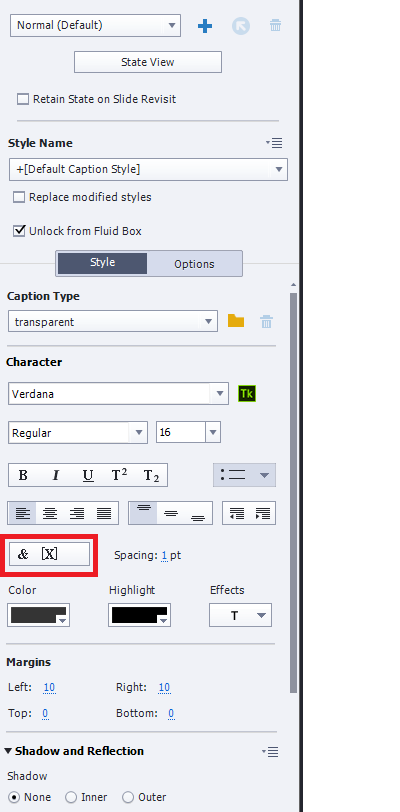
Task: Open the Highlight color swatch
Action: coord(139,615)
